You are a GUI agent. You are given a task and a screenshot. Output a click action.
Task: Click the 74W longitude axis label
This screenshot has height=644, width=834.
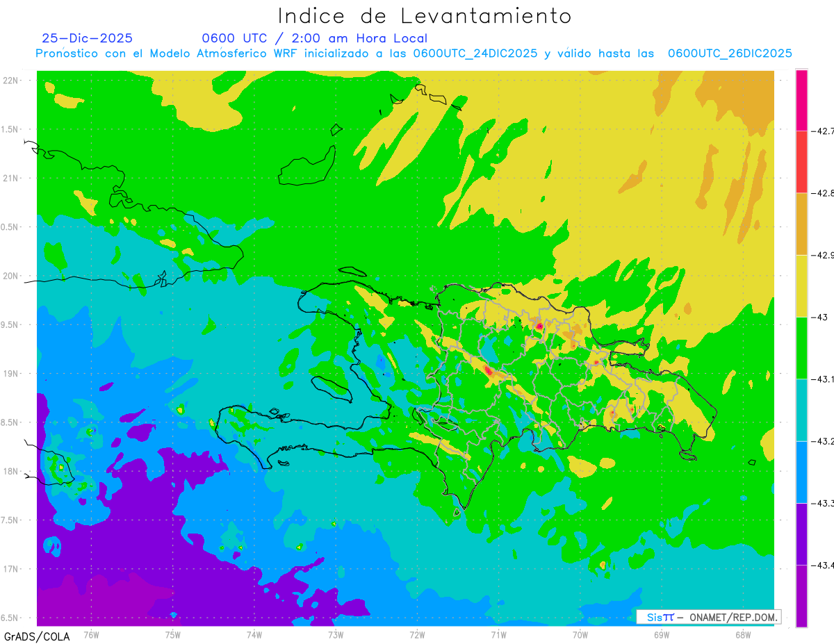[x=254, y=634]
